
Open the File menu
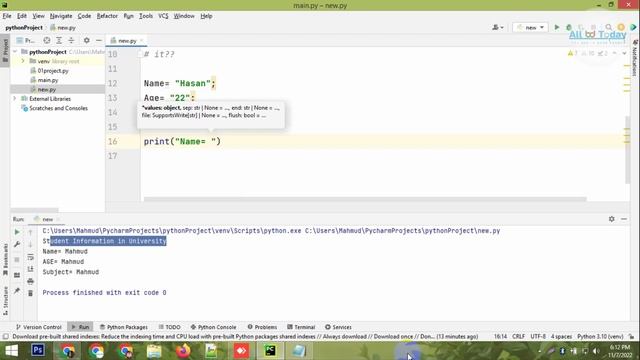(x=7, y=16)
